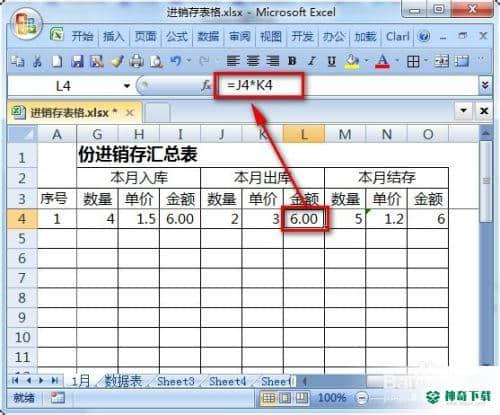Click the zoom out minus button
The width and height of the screenshot is (500, 415).
(362, 397)
